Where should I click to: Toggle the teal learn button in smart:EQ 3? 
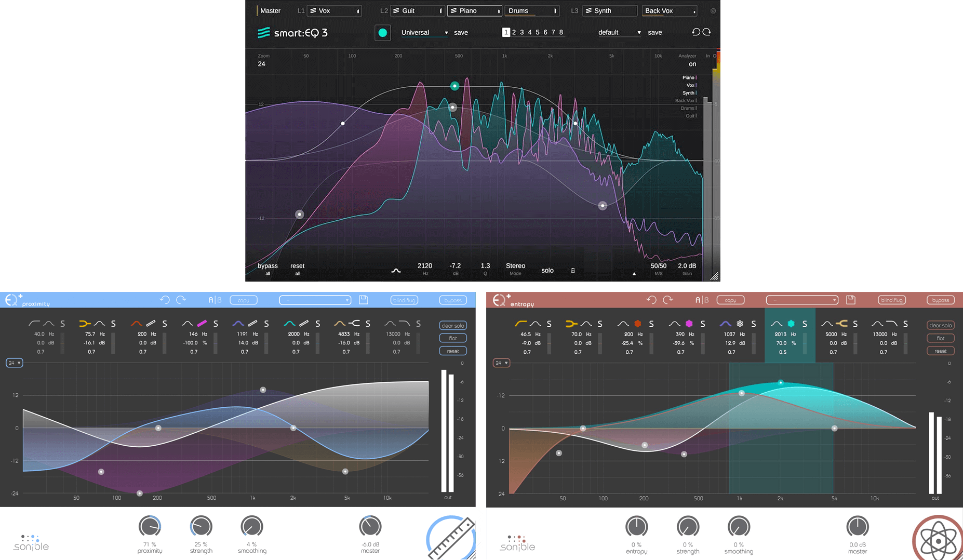(382, 33)
